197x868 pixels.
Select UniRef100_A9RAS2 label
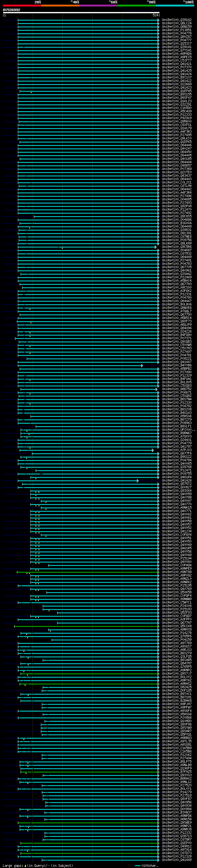pos(177,684)
